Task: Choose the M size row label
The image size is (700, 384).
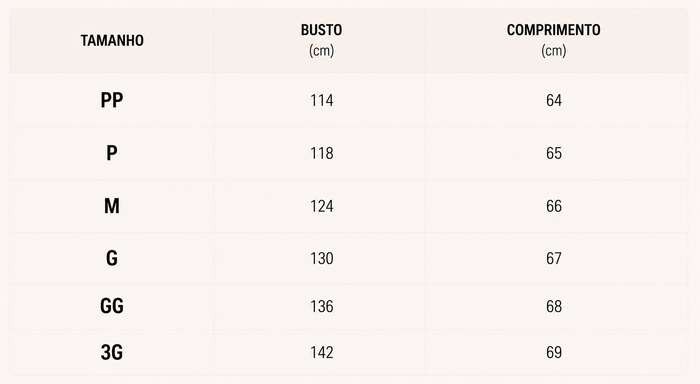Action: tap(112, 206)
